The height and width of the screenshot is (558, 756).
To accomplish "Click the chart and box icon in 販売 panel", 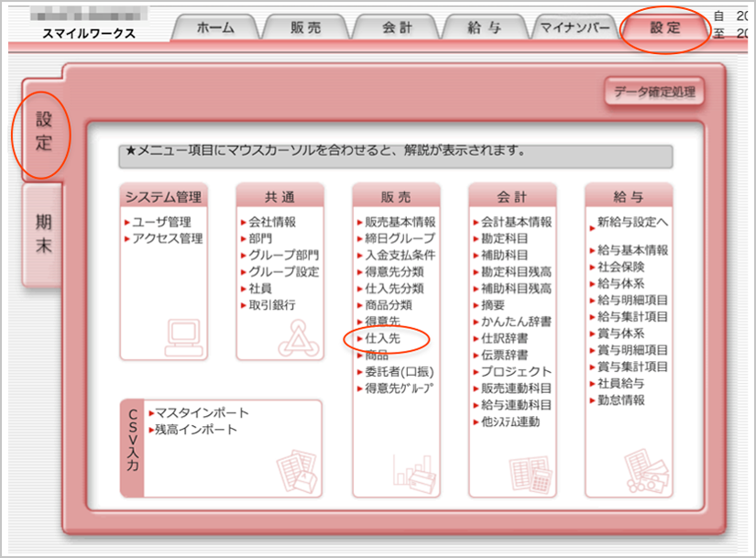I will (x=414, y=474).
